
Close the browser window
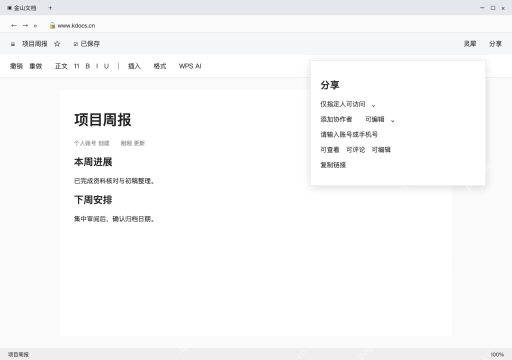503,8
